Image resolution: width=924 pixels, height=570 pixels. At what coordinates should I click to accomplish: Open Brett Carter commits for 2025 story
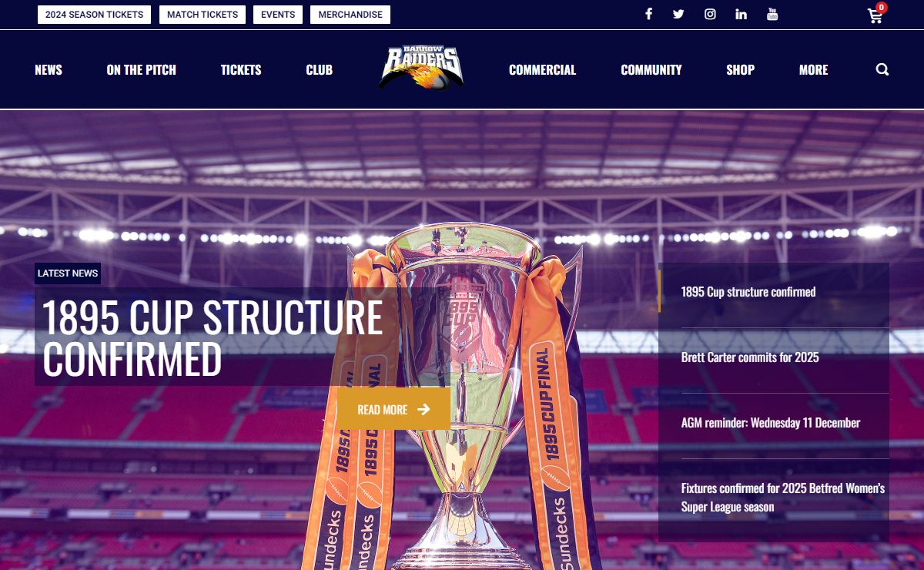[750, 357]
